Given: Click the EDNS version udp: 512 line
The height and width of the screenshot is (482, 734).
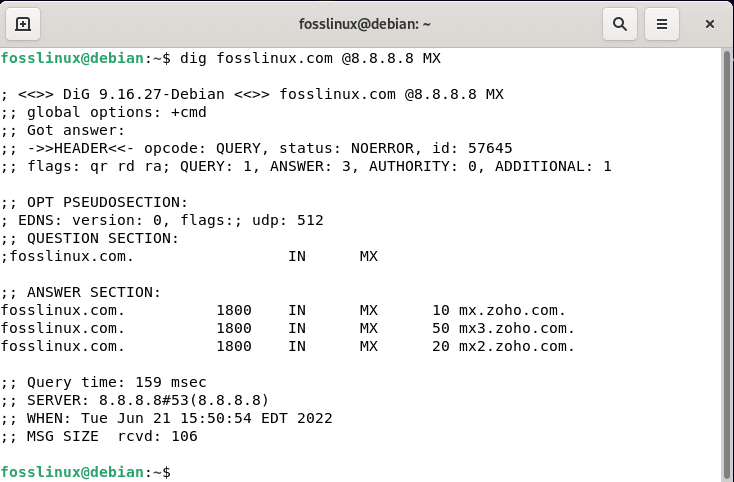Looking at the screenshot, I should coord(162,220).
